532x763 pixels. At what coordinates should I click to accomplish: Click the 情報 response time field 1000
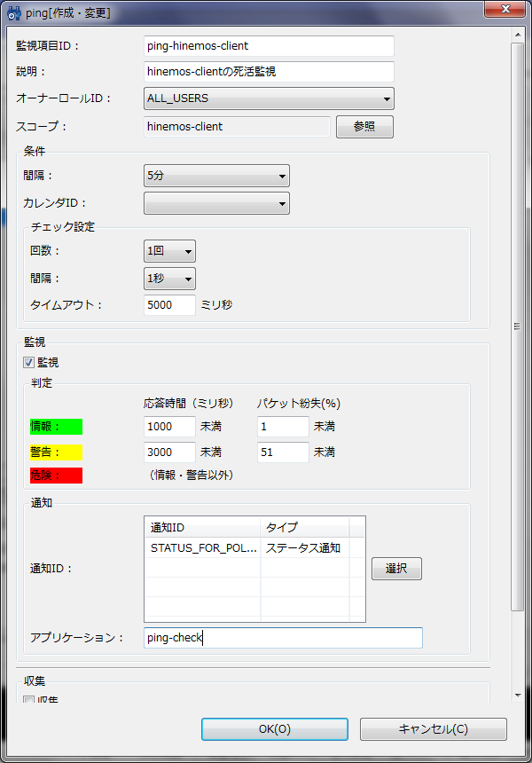(x=169, y=427)
